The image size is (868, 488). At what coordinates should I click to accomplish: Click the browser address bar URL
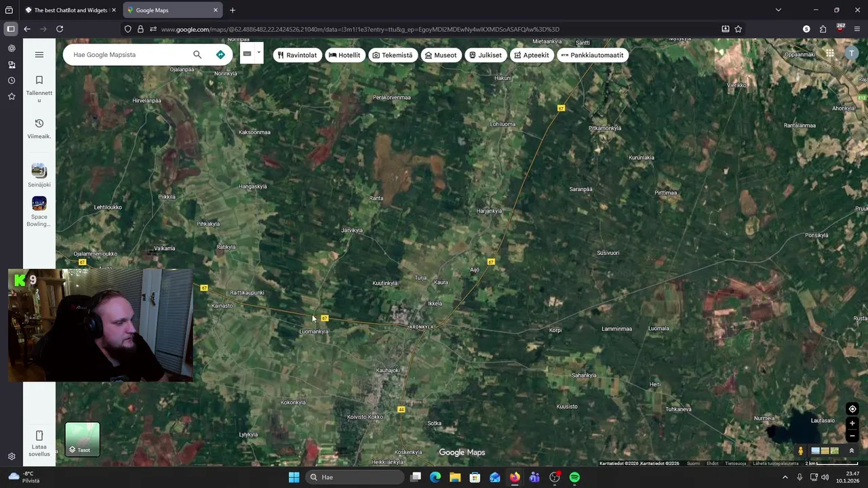tap(360, 29)
